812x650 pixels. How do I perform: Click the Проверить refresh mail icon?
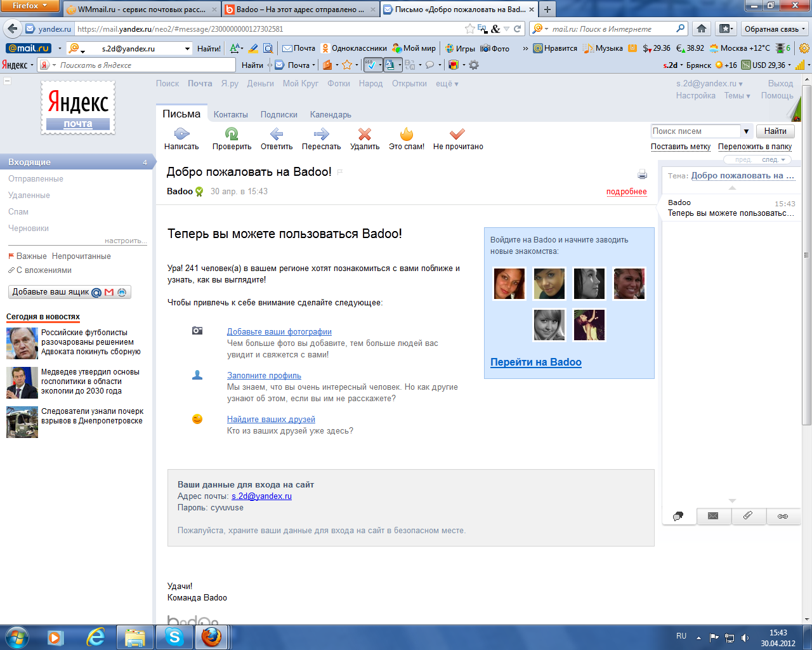coord(232,133)
